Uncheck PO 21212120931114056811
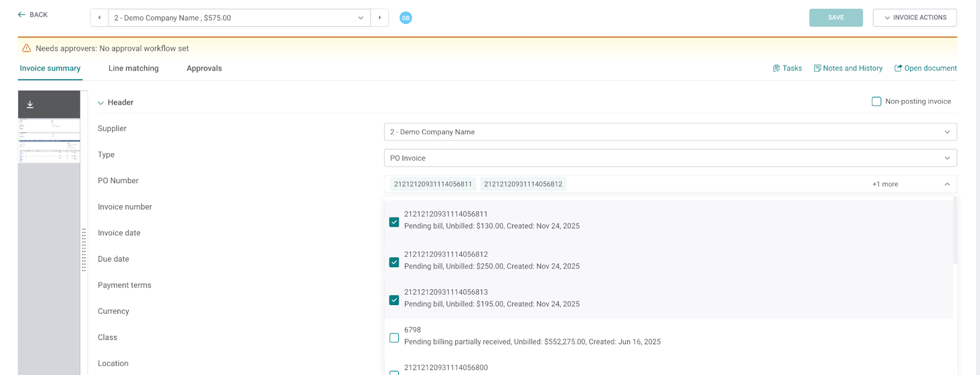The width and height of the screenshot is (980, 375). click(x=394, y=222)
